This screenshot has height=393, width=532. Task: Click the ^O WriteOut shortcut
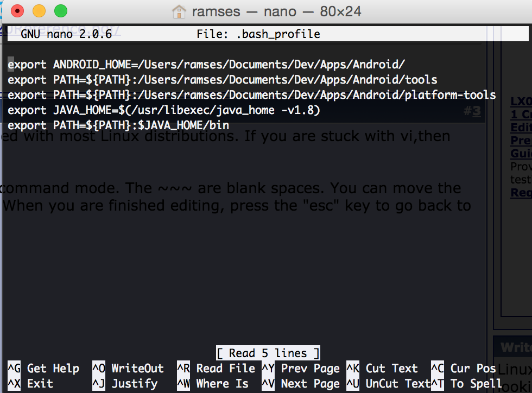(128, 369)
